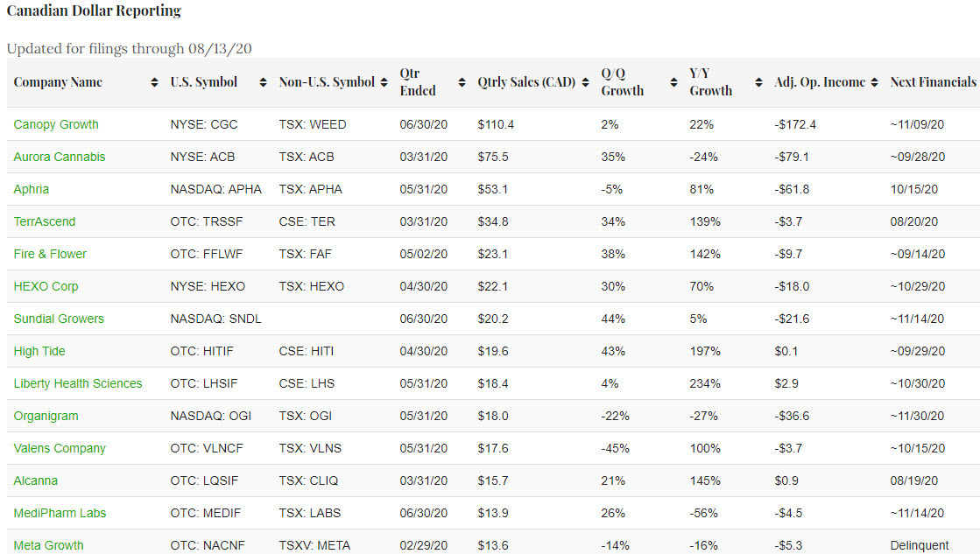Sort by Qtrly Sales (CAD) arrows
Image resolution: width=980 pixels, height=554 pixels.
pos(584,82)
